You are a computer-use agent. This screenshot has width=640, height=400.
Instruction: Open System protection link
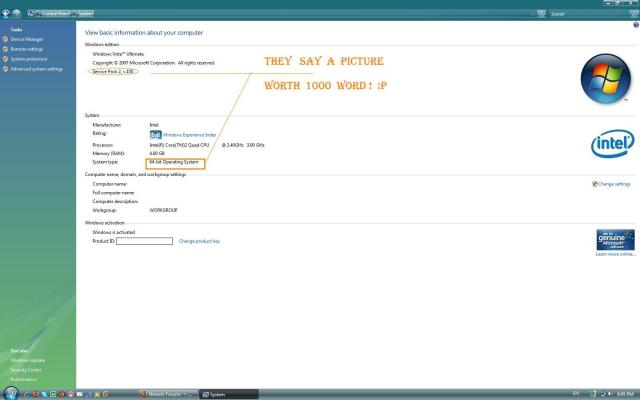[29, 59]
